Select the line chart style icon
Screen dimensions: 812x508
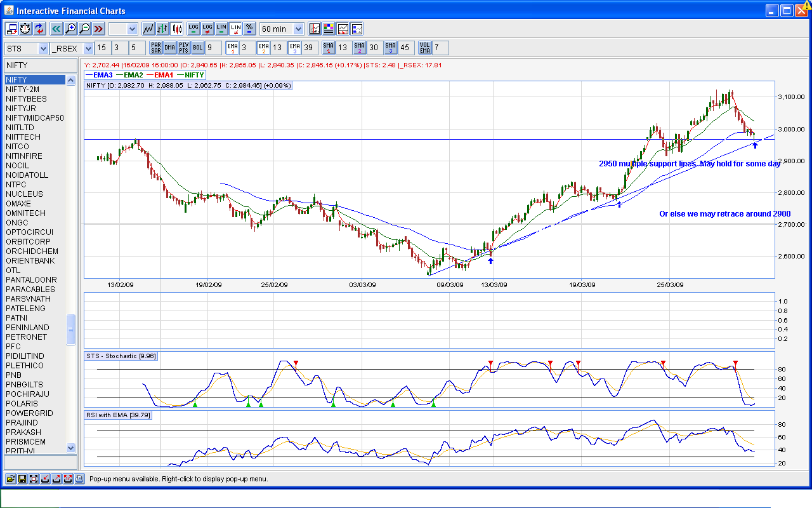point(148,29)
